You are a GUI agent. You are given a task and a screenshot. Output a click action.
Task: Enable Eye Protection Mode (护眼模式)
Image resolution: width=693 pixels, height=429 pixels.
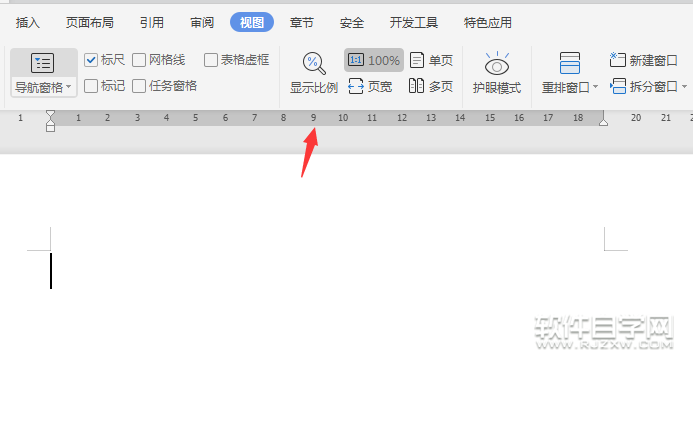coord(497,73)
